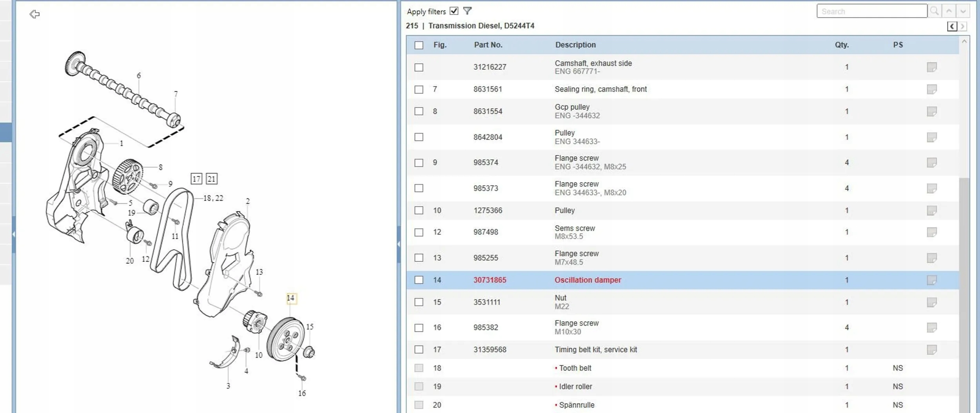
Task: Click the vertical scrollbar thumb
Action: [964, 295]
